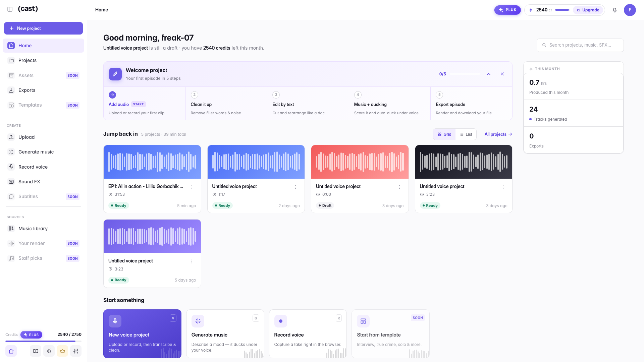
Task: Click the microphone icon on New voice project
Action: pyautogui.click(x=115, y=321)
